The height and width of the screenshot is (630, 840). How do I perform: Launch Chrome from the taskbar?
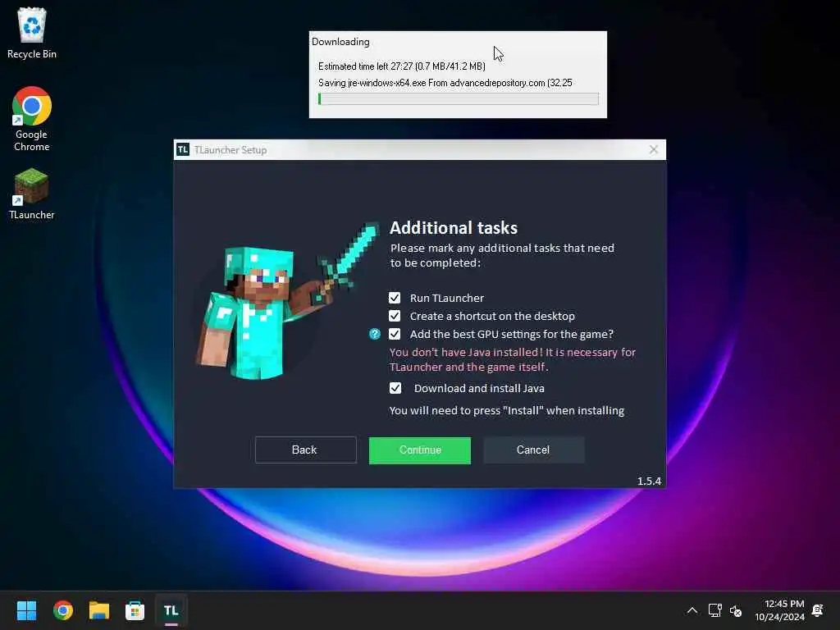[63, 610]
